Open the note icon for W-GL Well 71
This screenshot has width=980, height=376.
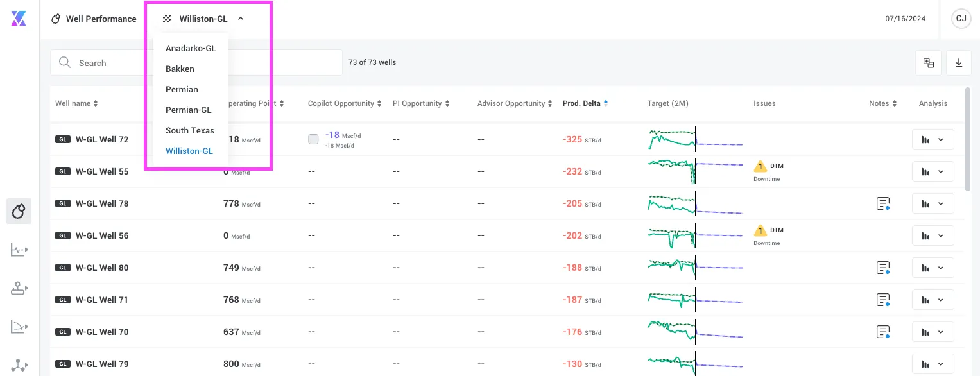click(883, 300)
